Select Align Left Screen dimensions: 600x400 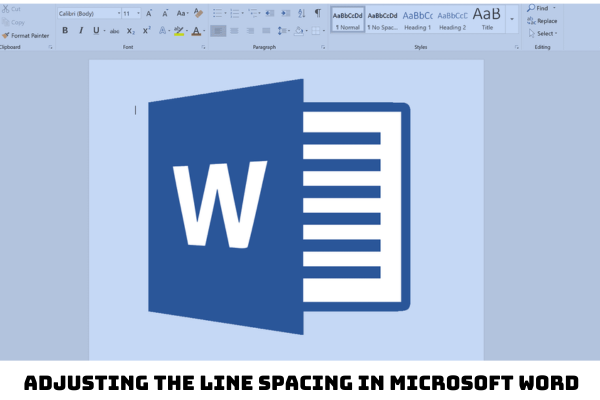click(x=218, y=31)
